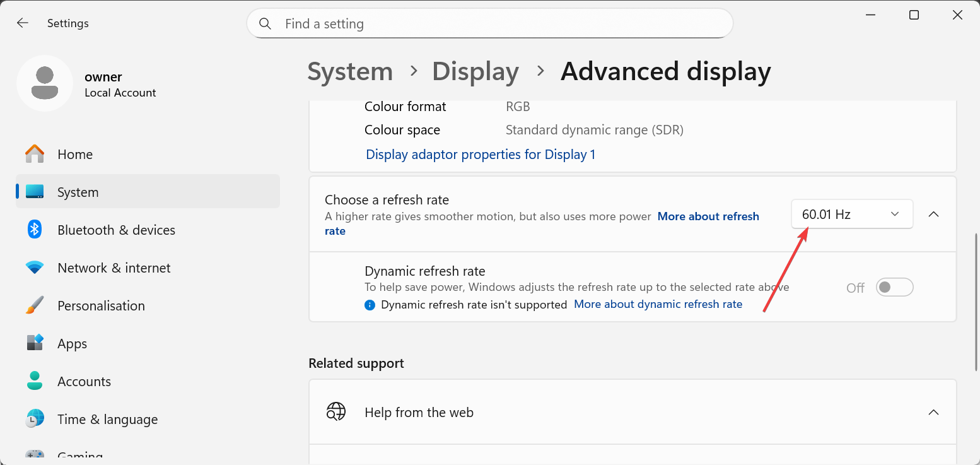Click the owner profile avatar

[x=45, y=83]
